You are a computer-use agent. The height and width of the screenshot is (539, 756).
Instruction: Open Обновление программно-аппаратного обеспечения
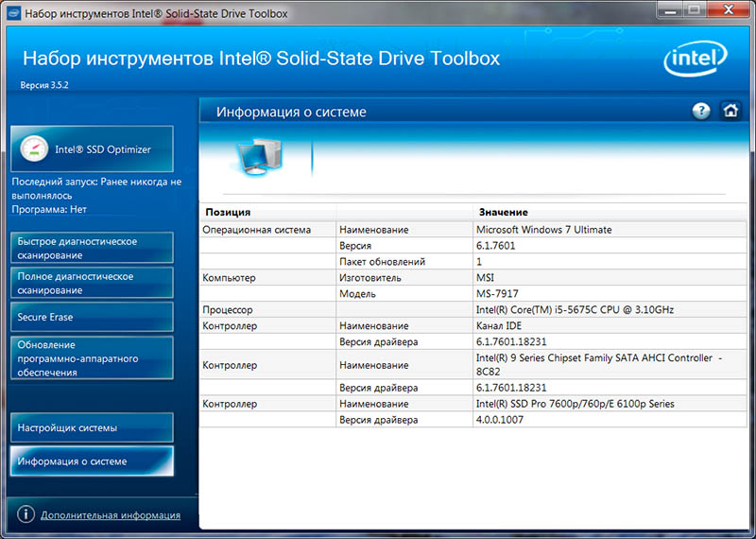point(92,358)
